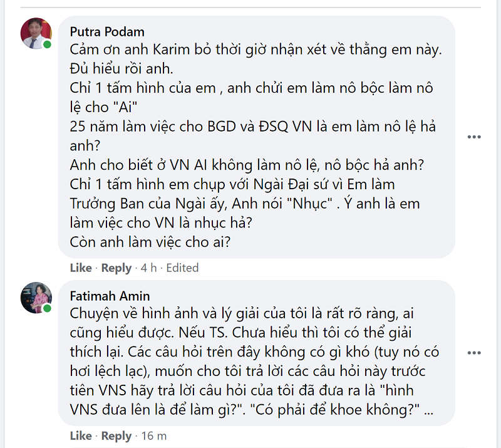The image size is (501, 448).
Task: Click the "16 m" comment timestamp
Action: (x=153, y=436)
